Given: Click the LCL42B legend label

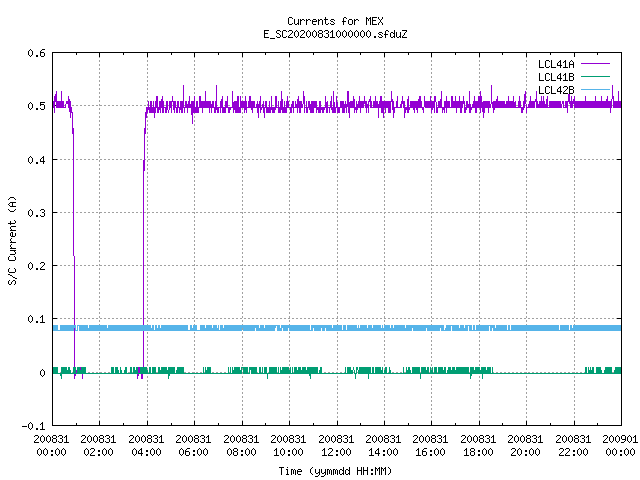Looking at the screenshot, I should pyautogui.click(x=556, y=90).
